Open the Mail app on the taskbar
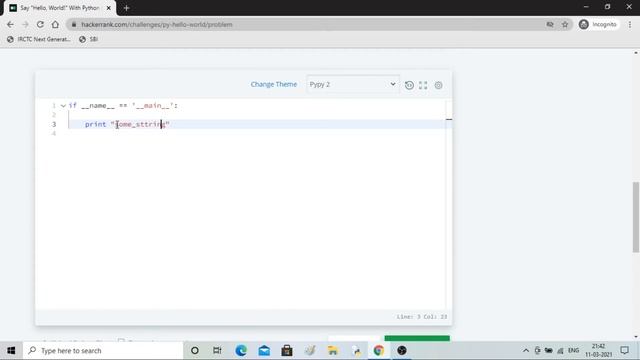Viewport: 640px width, 360px height. pyautogui.click(x=264, y=351)
